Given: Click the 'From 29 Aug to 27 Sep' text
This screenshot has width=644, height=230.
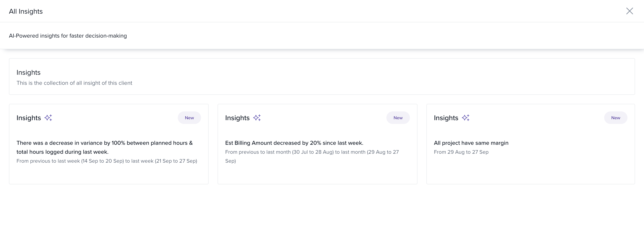Looking at the screenshot, I should click(x=461, y=152).
